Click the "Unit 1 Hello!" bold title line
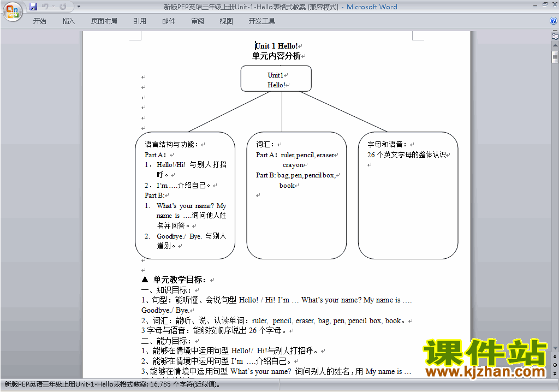Screen dimensions: 559x392 click(277, 46)
